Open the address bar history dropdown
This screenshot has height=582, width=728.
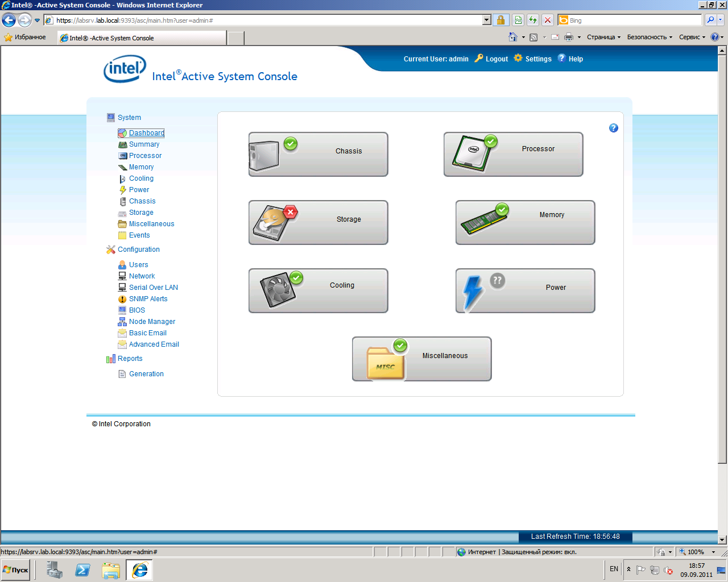point(486,20)
